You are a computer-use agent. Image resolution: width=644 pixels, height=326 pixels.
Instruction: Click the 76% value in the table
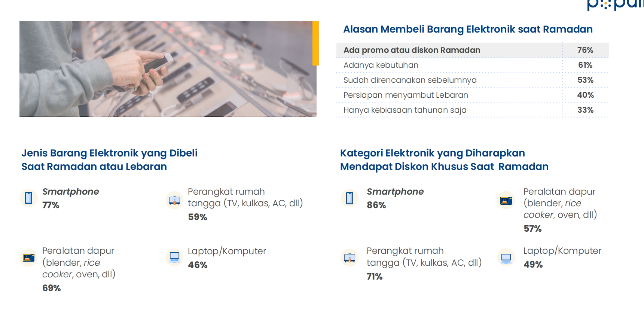pyautogui.click(x=585, y=50)
